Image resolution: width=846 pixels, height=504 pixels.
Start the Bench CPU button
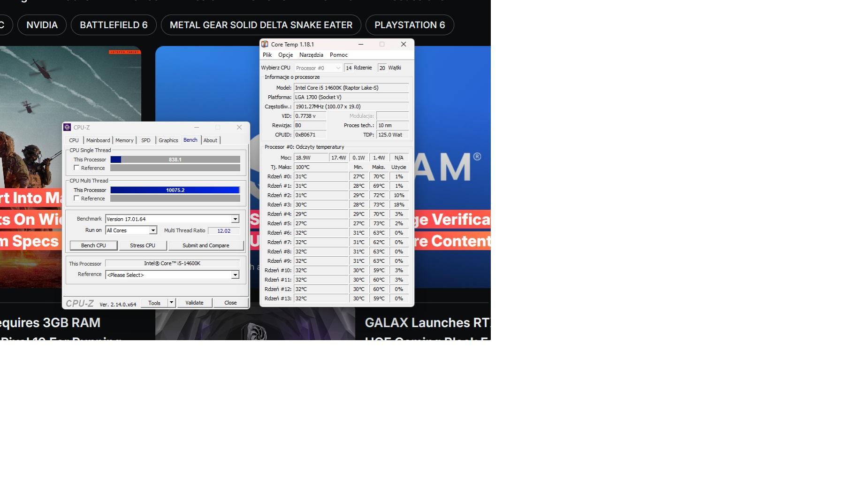click(93, 245)
